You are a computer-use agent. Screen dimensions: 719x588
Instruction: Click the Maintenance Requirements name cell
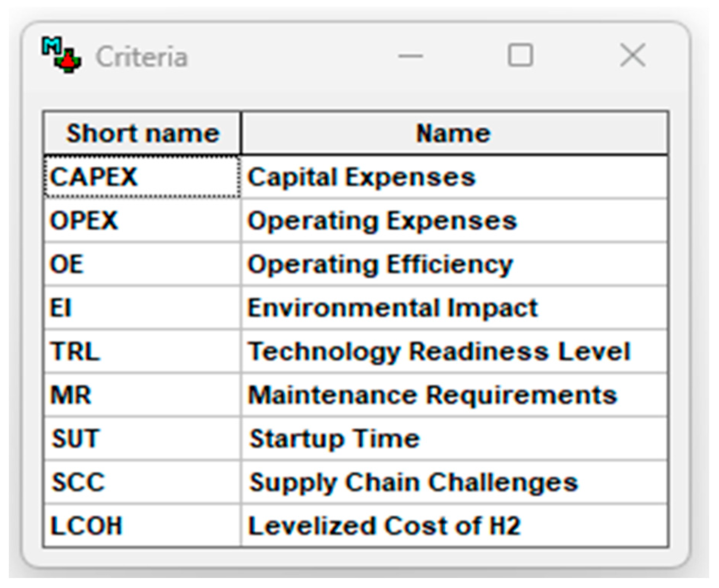454,395
